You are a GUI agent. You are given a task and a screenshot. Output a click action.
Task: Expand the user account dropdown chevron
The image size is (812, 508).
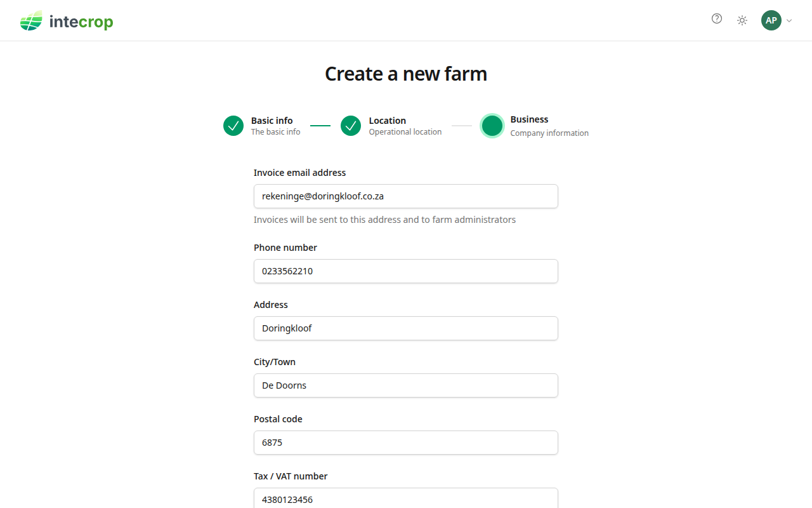[789, 20]
